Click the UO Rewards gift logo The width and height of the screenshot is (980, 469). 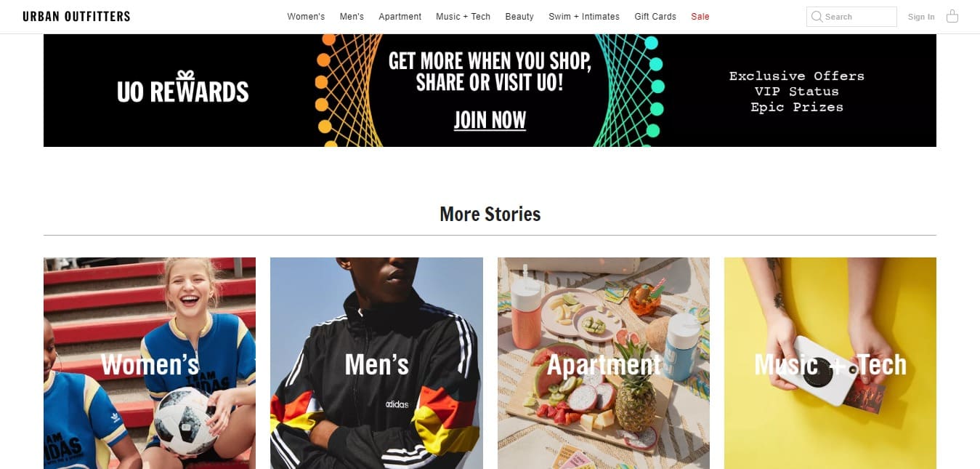click(183, 87)
